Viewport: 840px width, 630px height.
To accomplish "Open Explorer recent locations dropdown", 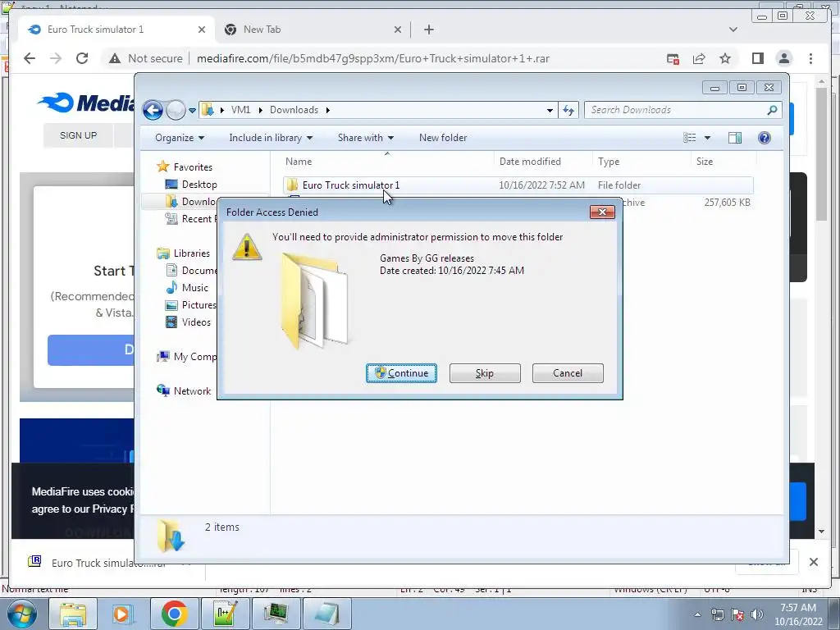I will tap(192, 111).
